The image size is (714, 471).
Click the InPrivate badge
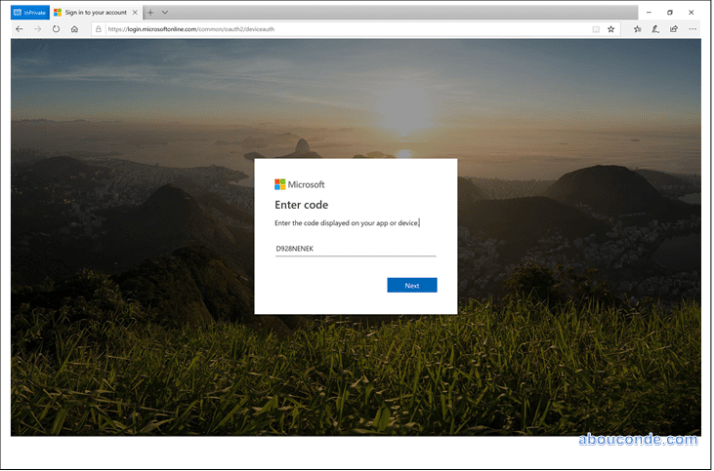pyautogui.click(x=29, y=12)
